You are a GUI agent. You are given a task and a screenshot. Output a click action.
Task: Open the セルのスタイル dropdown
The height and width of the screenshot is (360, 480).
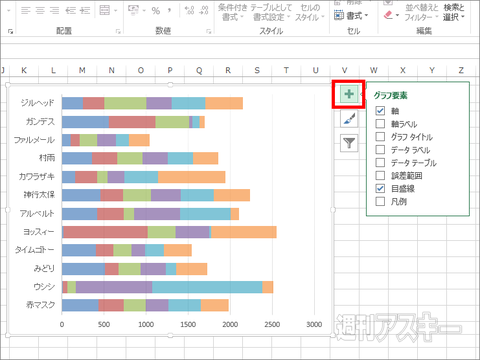point(310,12)
